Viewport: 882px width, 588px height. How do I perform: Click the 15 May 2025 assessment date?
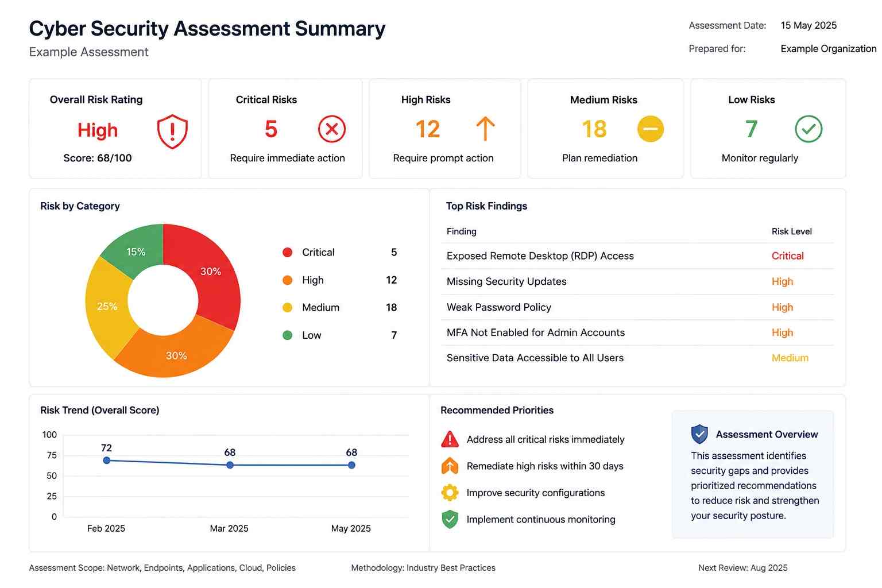coord(808,25)
